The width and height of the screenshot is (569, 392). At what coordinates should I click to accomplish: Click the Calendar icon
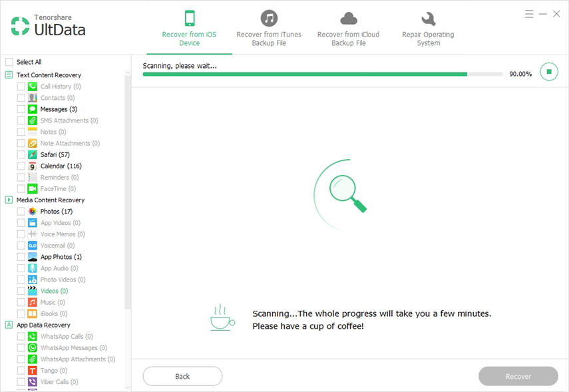[x=33, y=166]
